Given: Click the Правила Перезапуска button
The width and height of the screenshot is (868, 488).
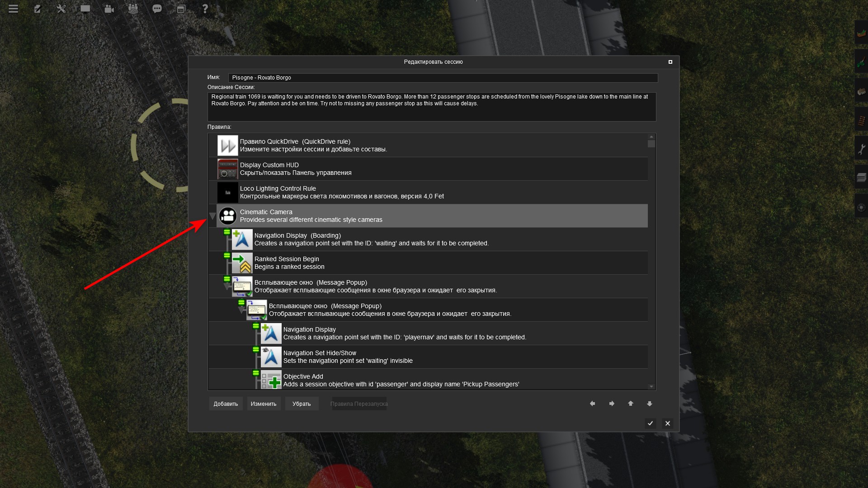Looking at the screenshot, I should coord(359,404).
